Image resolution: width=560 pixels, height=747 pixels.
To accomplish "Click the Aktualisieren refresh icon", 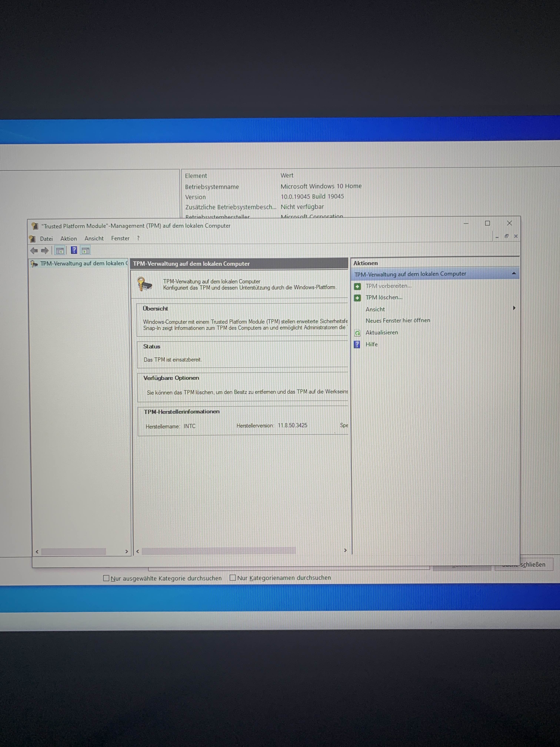I will (357, 333).
